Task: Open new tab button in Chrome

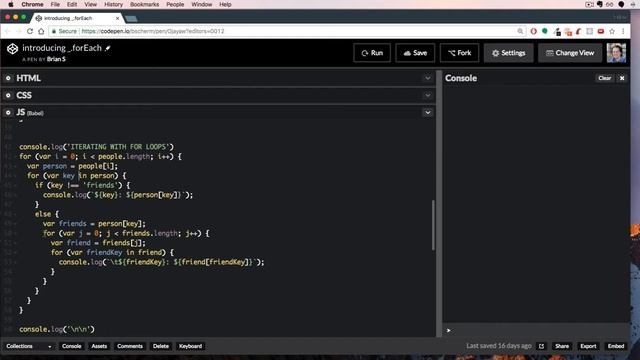Action: (131, 18)
